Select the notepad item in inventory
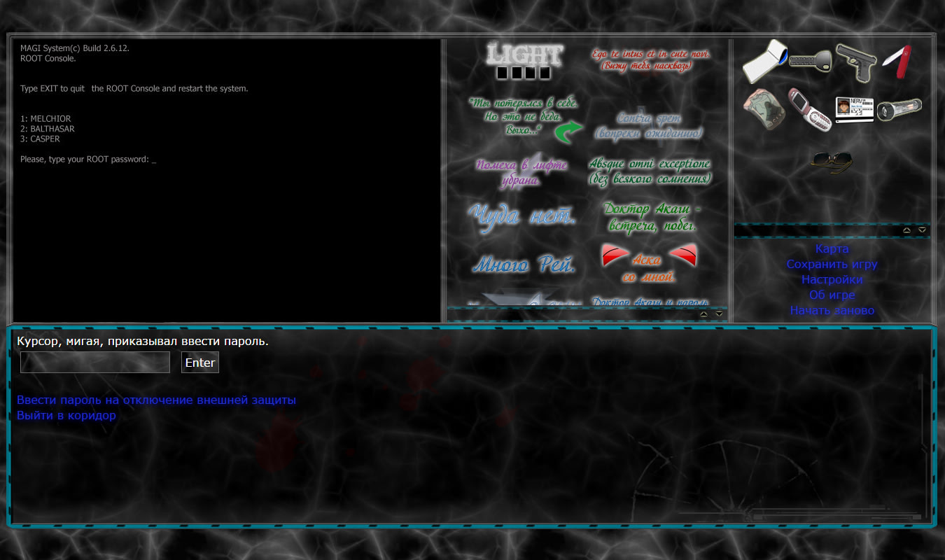The image size is (945, 560). coord(764,61)
